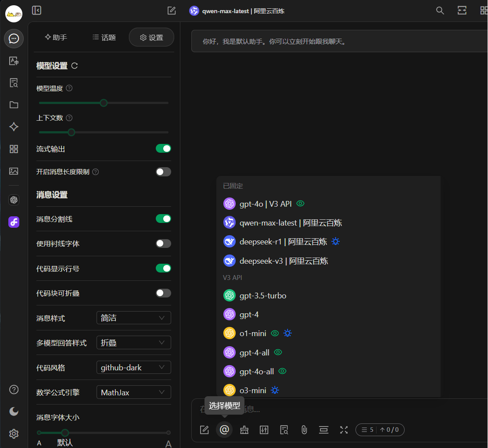
Task: Expand the input box to full size
Action: tap(344, 430)
